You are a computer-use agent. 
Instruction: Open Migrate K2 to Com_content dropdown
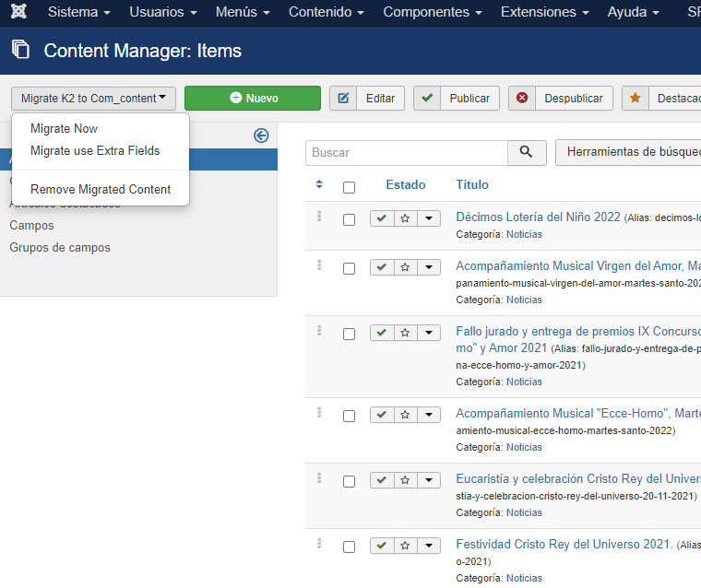(93, 99)
